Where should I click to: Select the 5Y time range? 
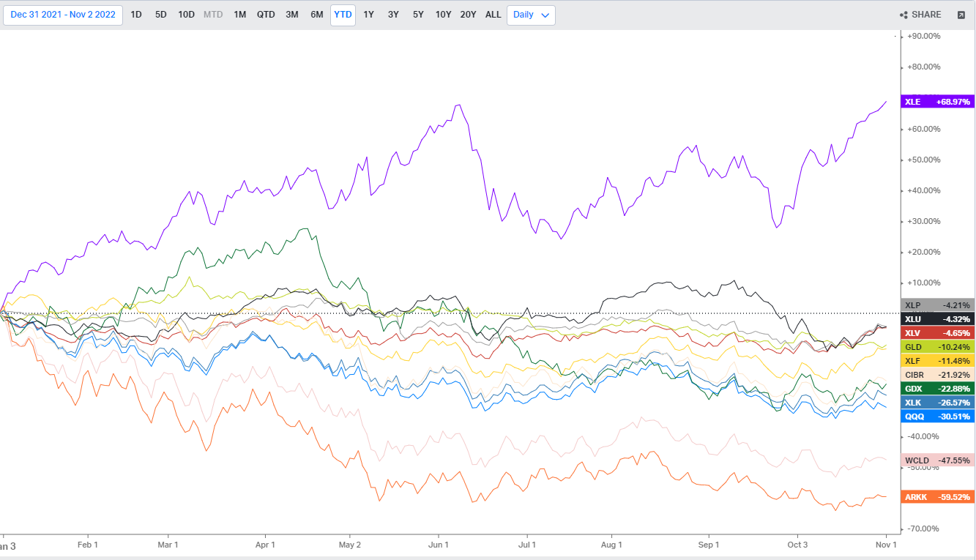click(x=418, y=15)
